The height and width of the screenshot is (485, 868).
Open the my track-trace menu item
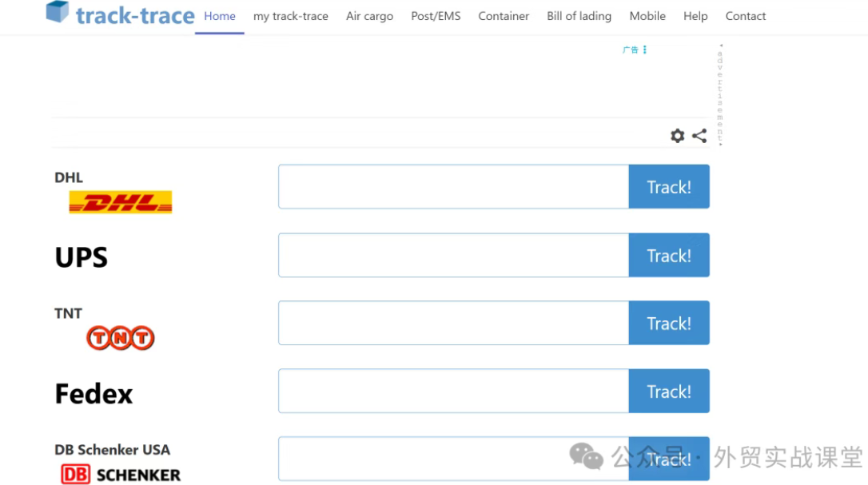click(x=291, y=16)
